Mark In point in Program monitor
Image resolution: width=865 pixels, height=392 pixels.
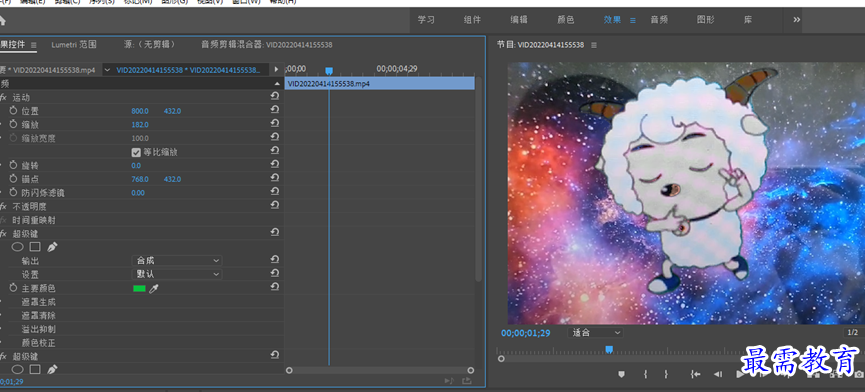[645, 374]
